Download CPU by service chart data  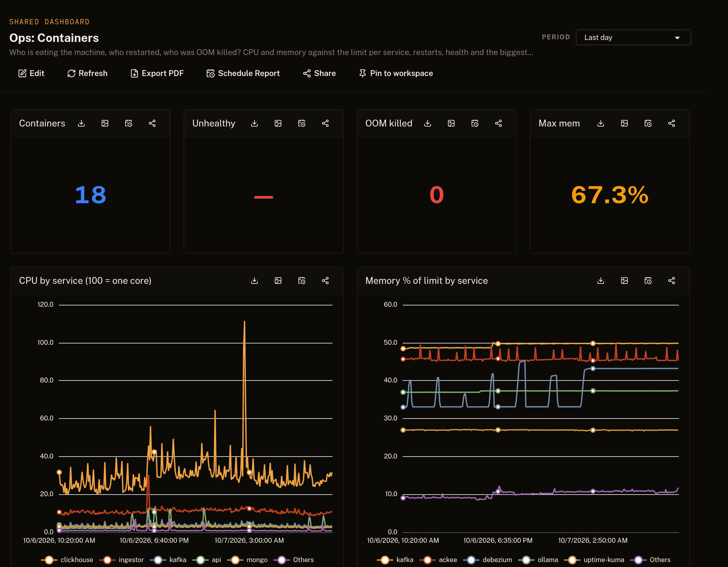[254, 281]
